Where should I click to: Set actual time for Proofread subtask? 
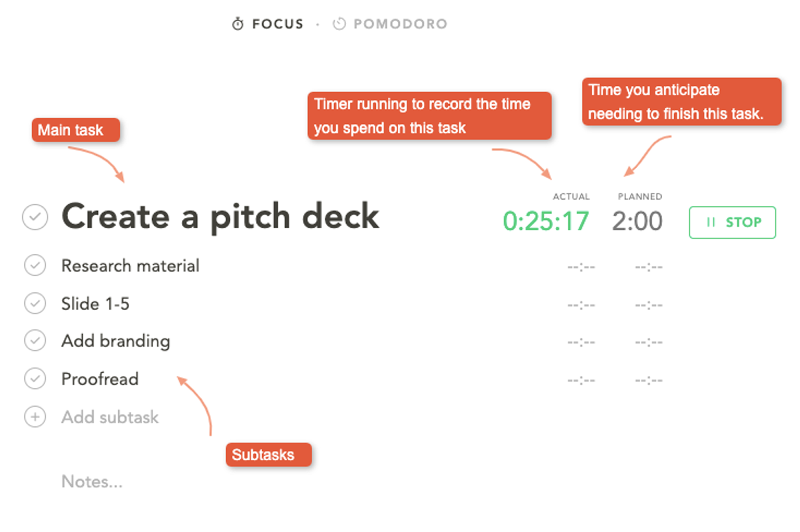[581, 380]
